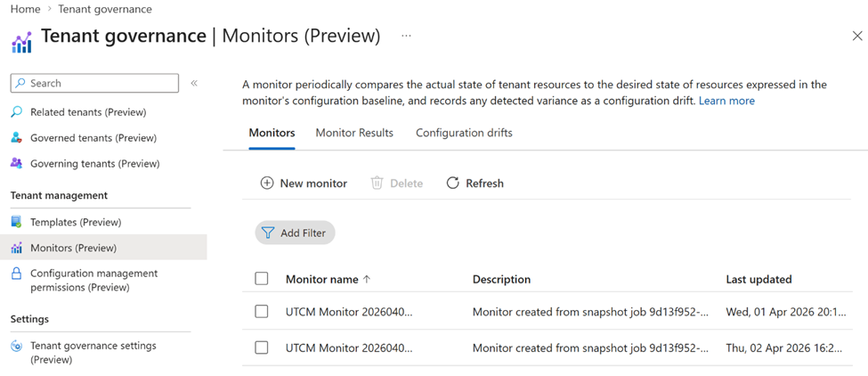Open Templates (Preview) from the sidebar icon
Screen dimensions: 868x376
16,222
